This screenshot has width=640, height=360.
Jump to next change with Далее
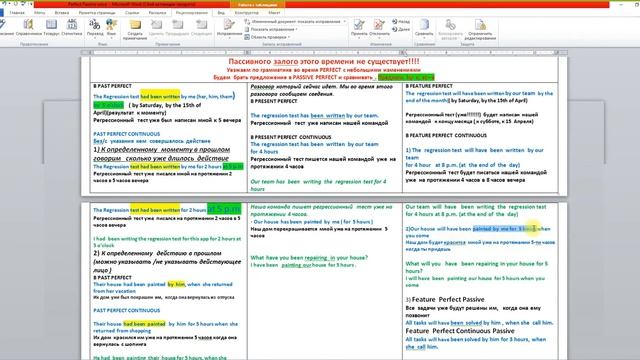click(401, 29)
